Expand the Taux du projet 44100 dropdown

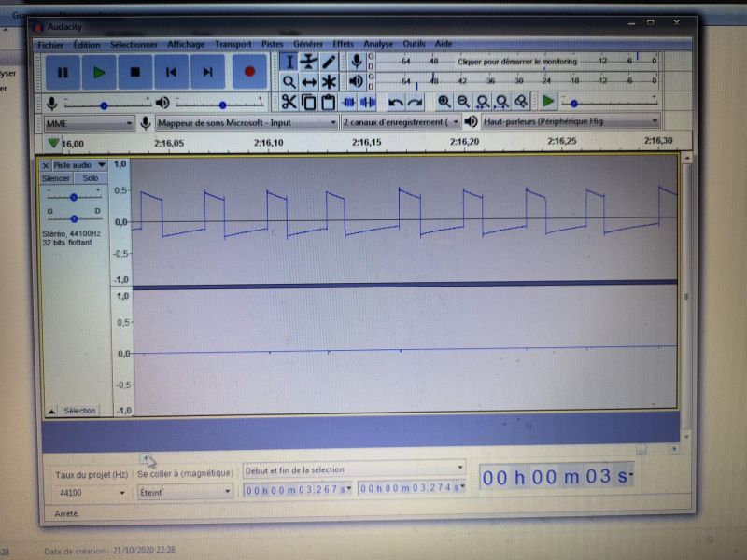[121, 491]
